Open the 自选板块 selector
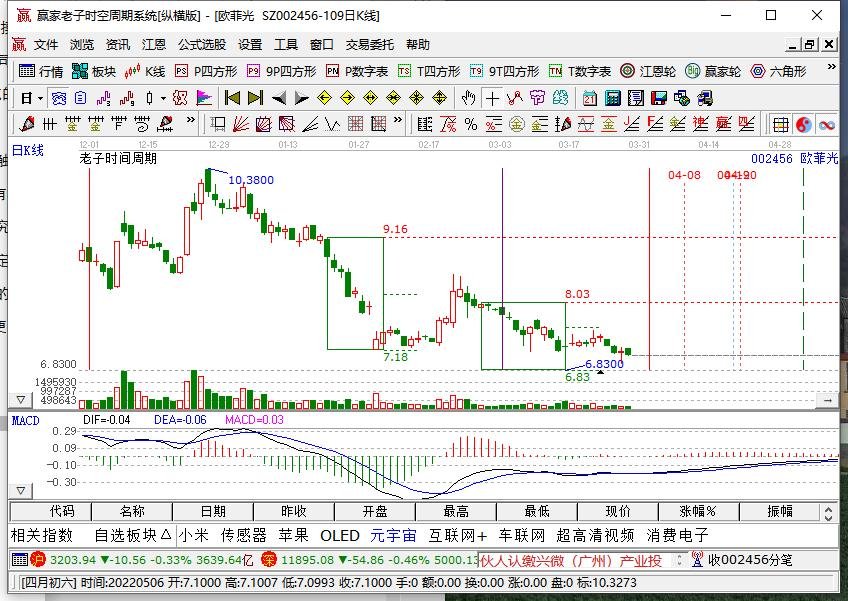 coord(132,536)
